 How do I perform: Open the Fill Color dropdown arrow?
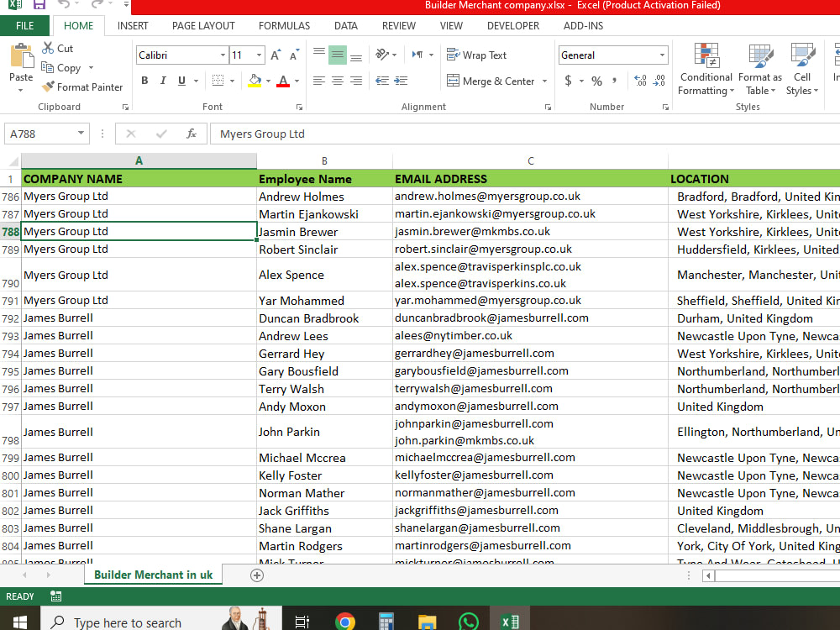click(x=266, y=81)
